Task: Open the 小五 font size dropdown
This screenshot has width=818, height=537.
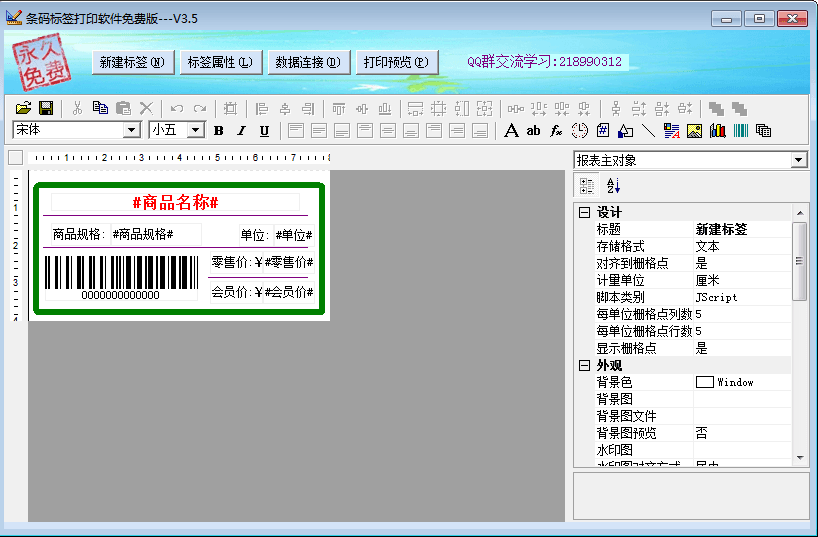Action: pos(195,131)
